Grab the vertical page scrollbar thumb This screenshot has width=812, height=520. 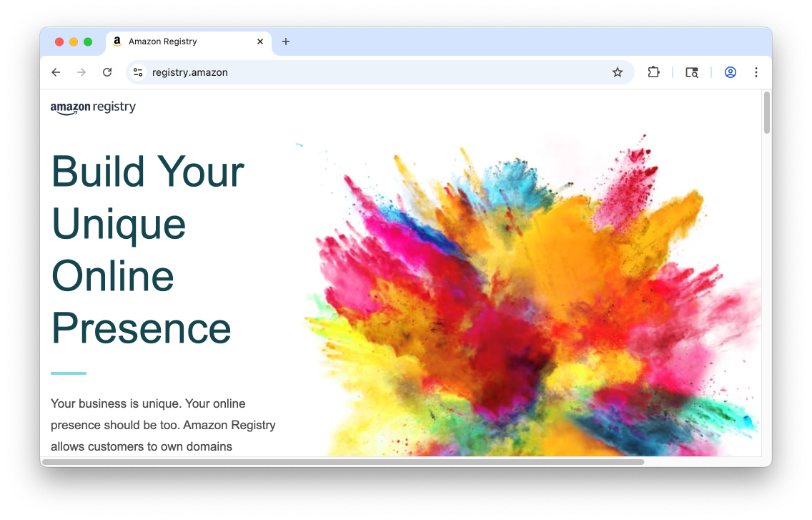click(767, 112)
